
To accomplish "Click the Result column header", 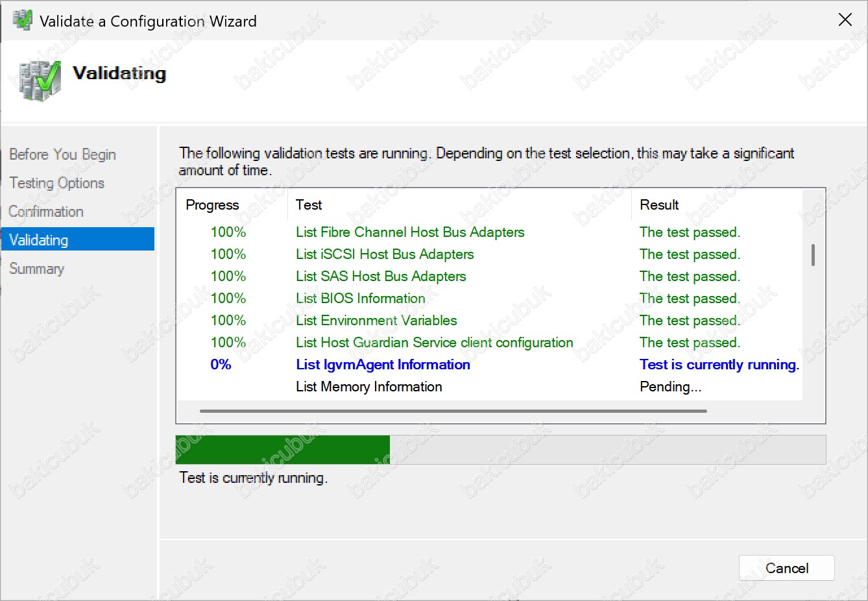I will point(659,205).
